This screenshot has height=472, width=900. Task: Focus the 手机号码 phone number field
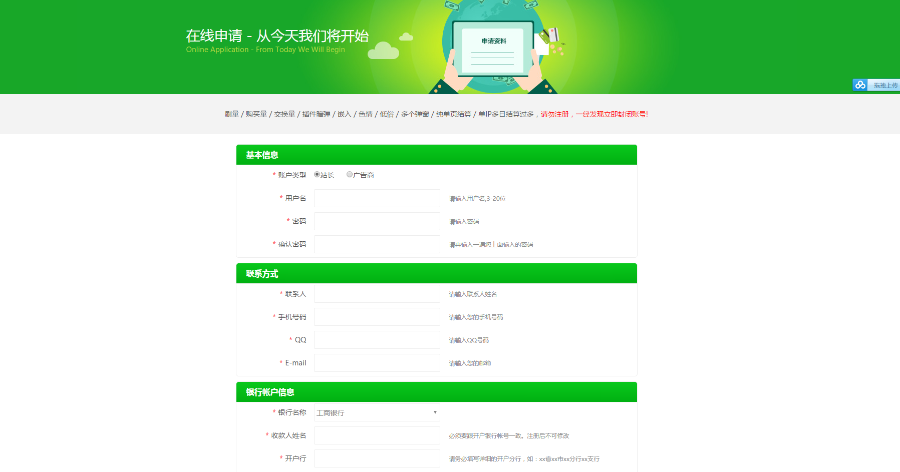click(377, 316)
